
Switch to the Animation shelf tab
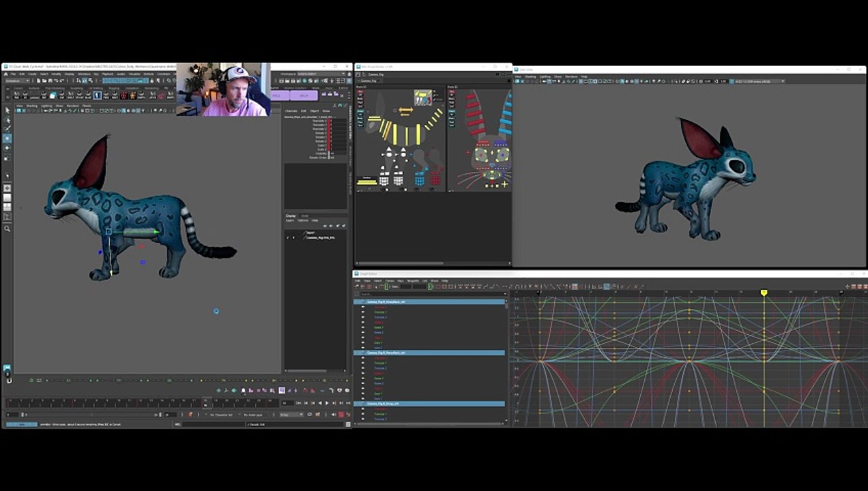click(132, 88)
